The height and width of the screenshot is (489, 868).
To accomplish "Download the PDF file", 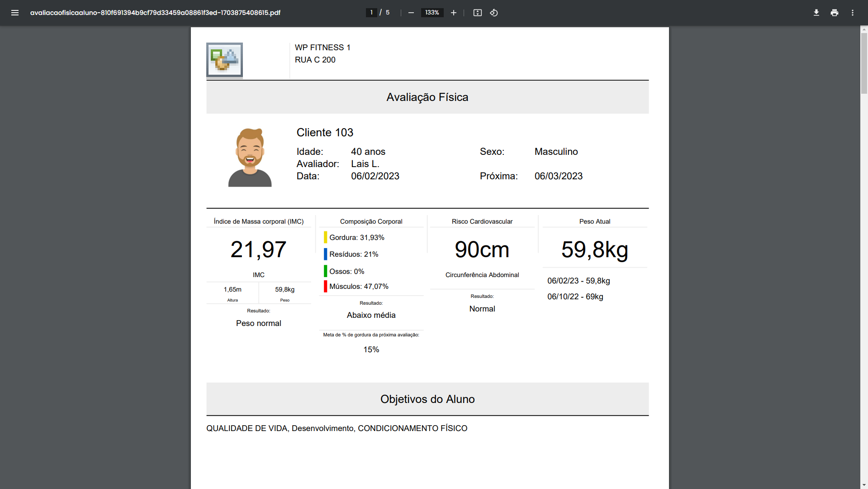I will [x=816, y=13].
